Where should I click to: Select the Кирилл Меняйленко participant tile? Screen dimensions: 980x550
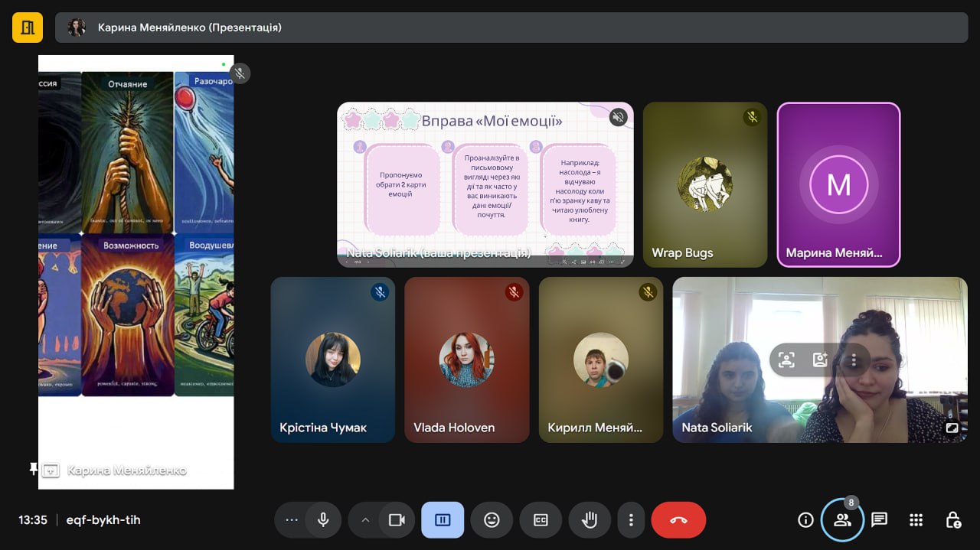point(601,360)
